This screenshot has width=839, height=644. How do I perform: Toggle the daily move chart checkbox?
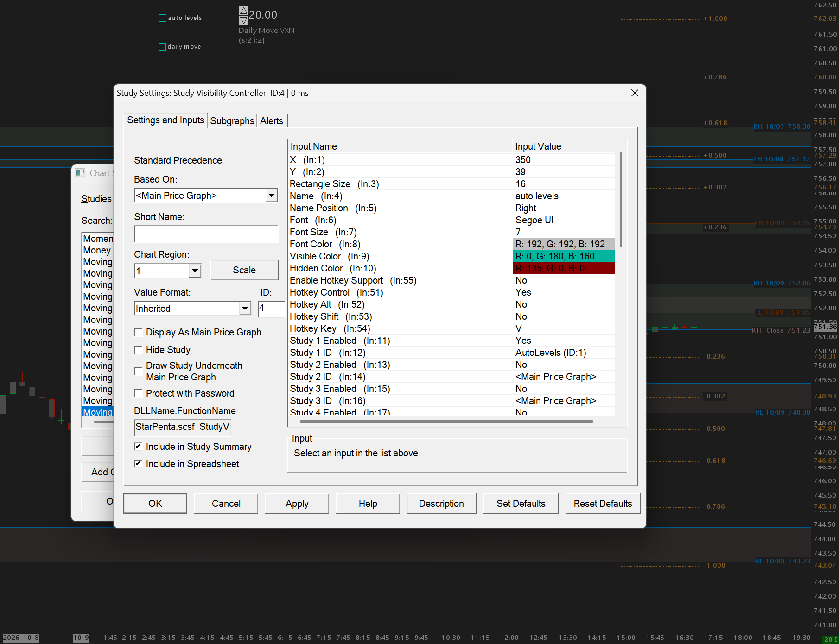(162, 47)
